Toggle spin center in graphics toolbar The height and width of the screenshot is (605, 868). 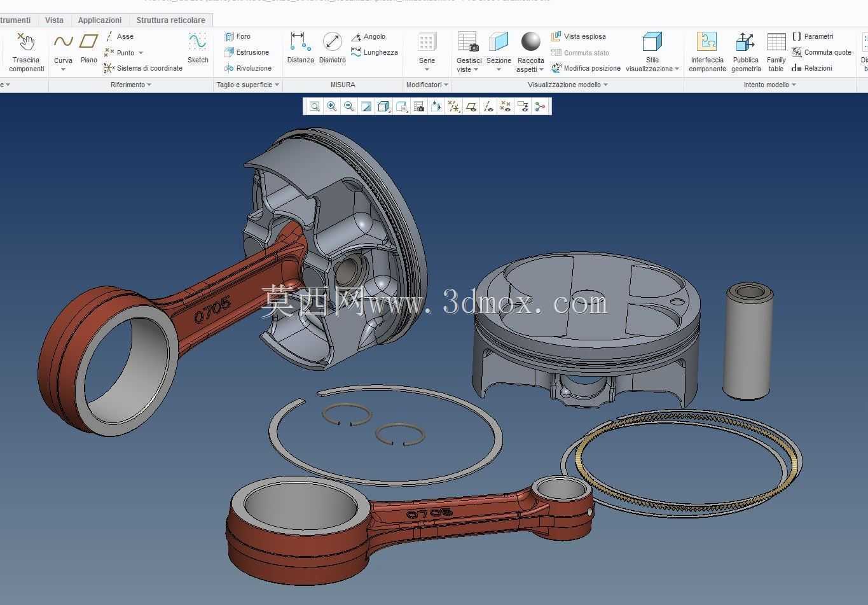click(540, 107)
